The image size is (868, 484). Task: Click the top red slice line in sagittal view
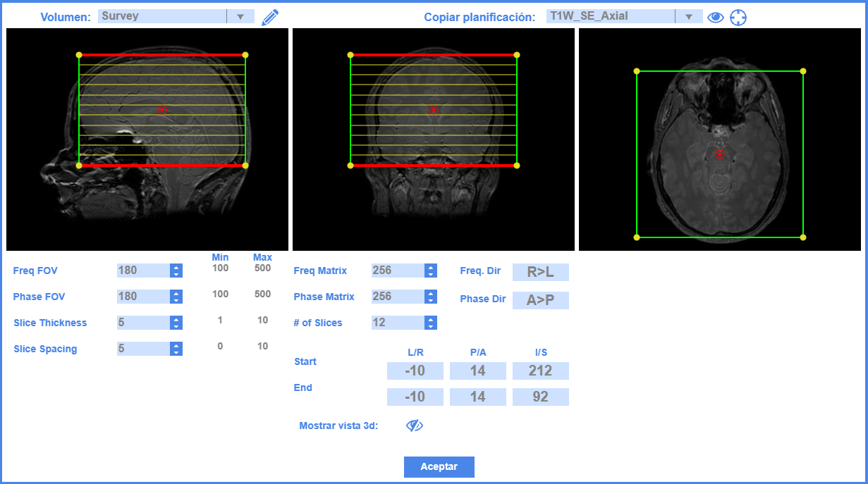(x=162, y=54)
